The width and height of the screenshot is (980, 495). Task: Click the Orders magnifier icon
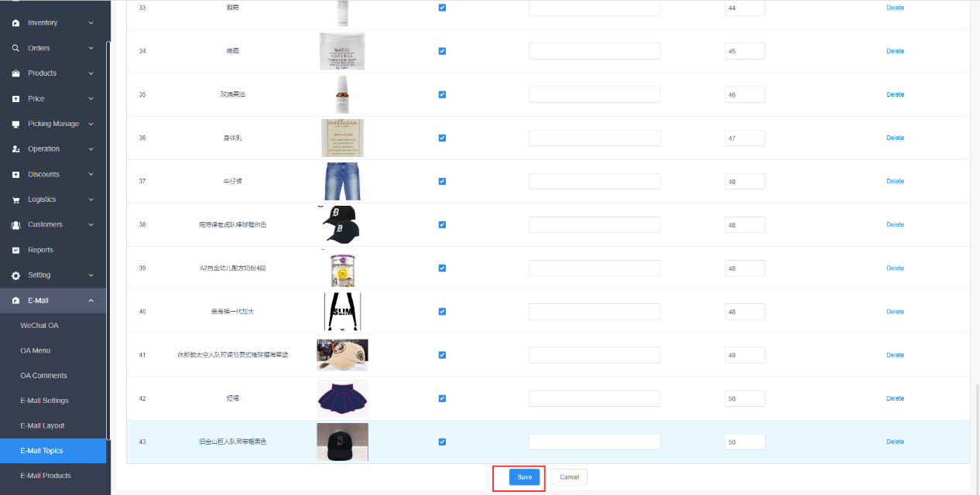tap(15, 48)
